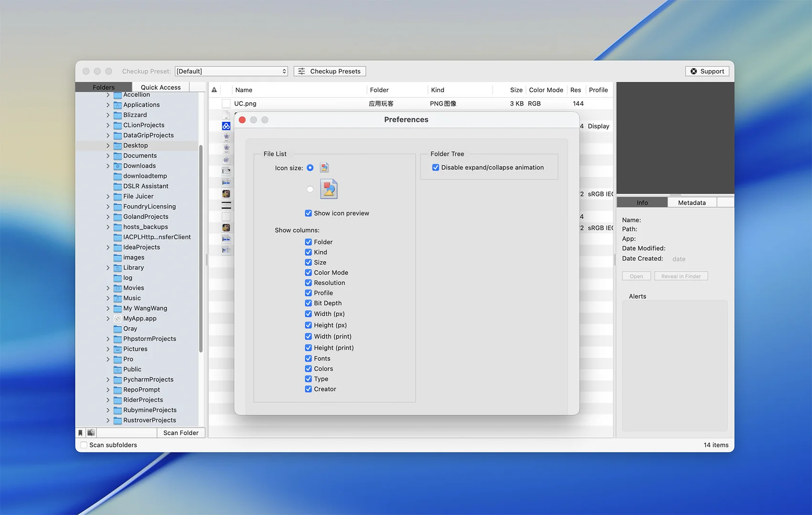
Task: Click the Finder icon beside the bookmark
Action: click(91, 433)
